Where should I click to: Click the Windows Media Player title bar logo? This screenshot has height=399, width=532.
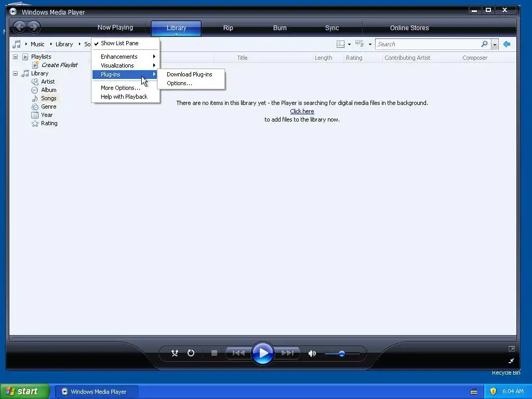tap(13, 11)
